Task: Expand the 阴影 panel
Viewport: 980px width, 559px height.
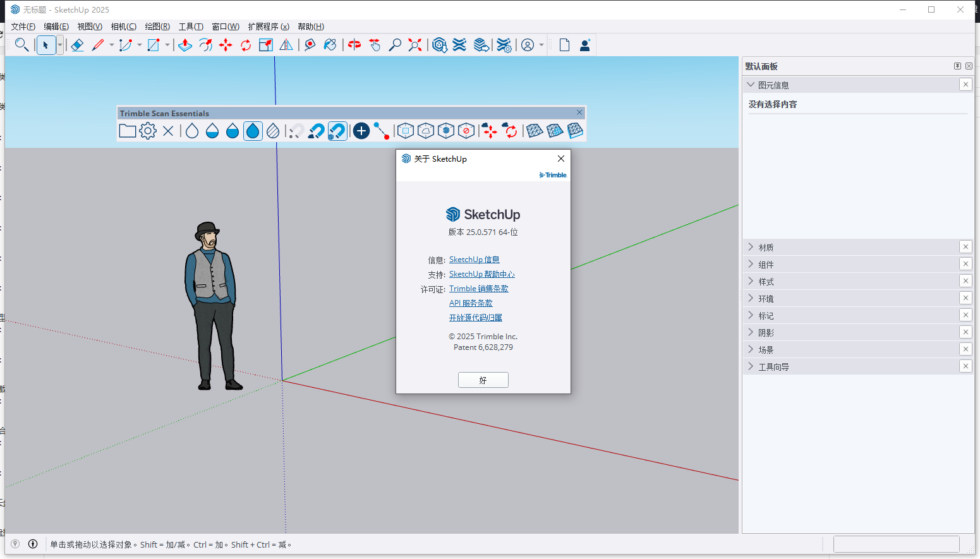Action: [751, 332]
